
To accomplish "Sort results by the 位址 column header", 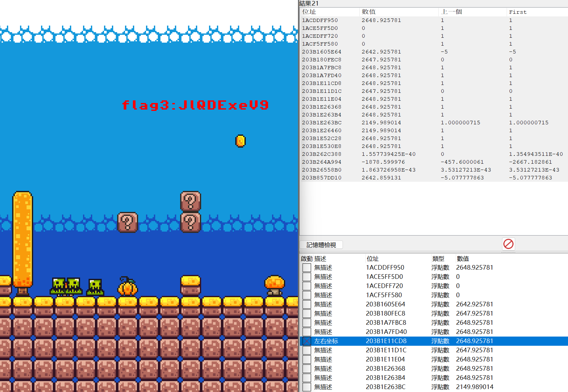I will click(x=330, y=12).
